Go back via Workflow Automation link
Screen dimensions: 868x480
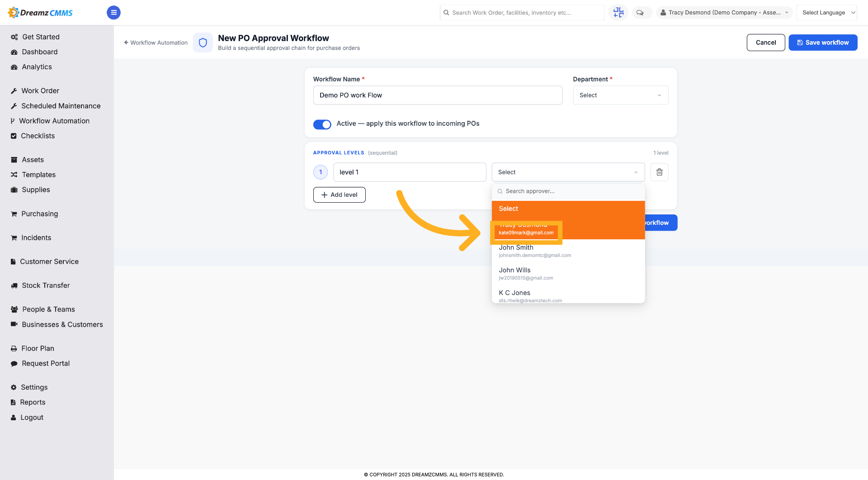click(x=156, y=43)
